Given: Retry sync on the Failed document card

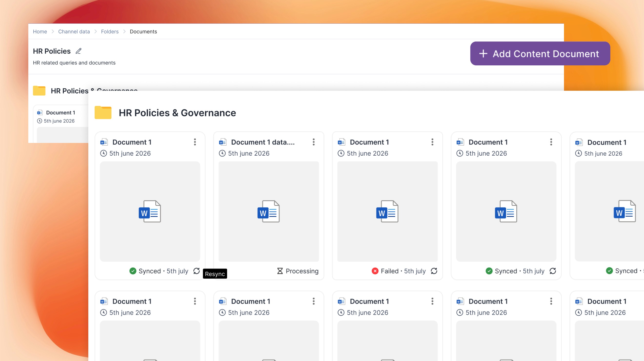Looking at the screenshot, I should click(x=434, y=271).
